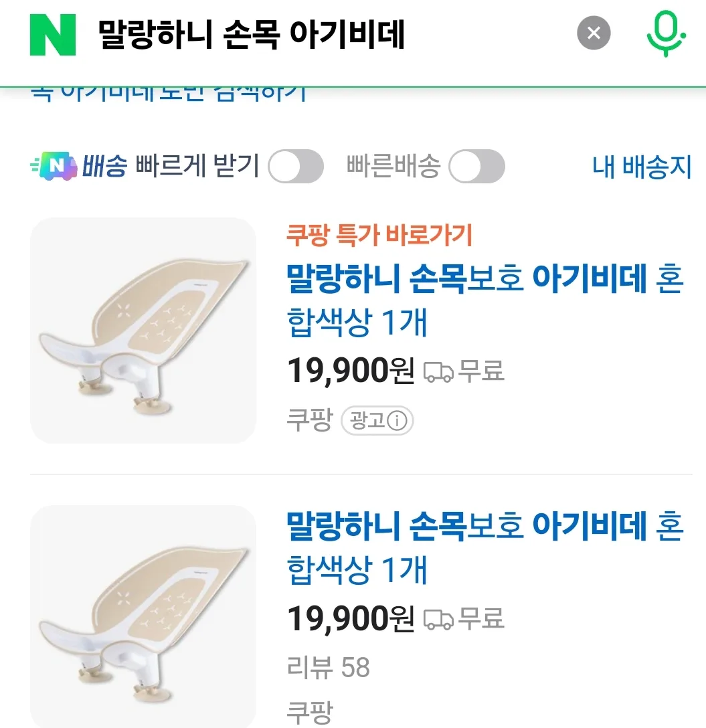Open the 내 배송지 link
The width and height of the screenshot is (706, 728).
pos(642,167)
